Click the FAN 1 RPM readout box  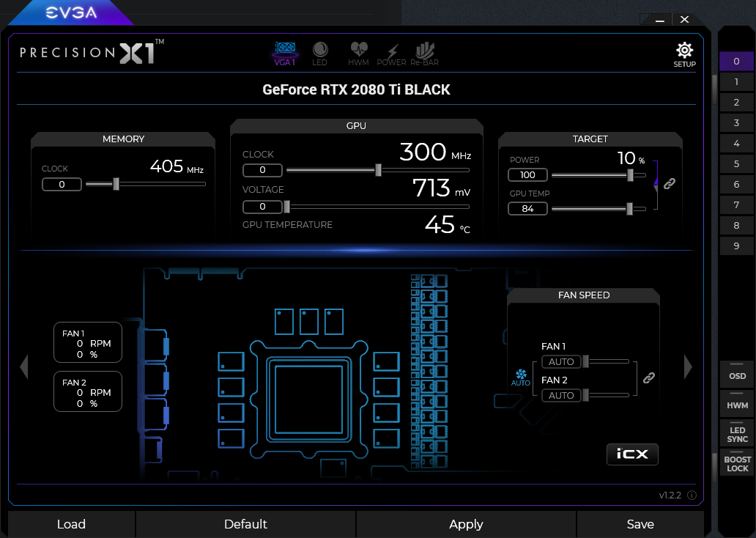click(x=88, y=342)
